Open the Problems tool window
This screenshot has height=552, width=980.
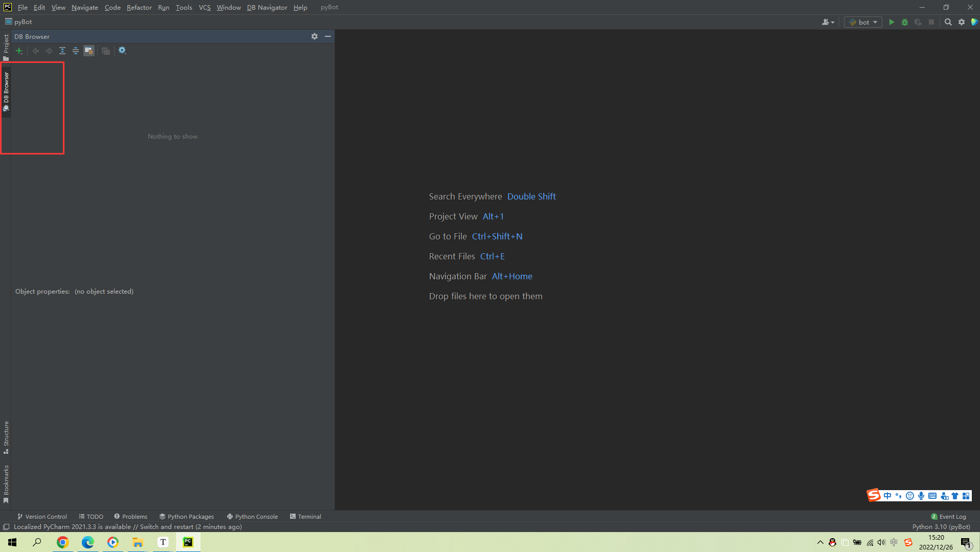click(131, 517)
